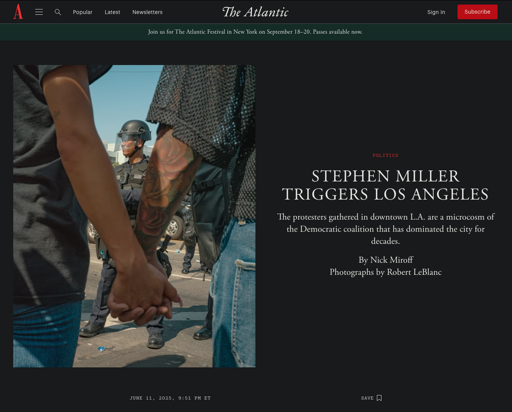The image size is (512, 412).
Task: Open the hamburger menu
Action: pos(39,12)
